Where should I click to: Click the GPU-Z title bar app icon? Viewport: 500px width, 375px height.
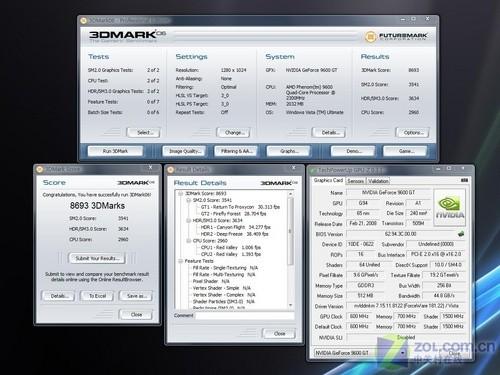[313, 170]
